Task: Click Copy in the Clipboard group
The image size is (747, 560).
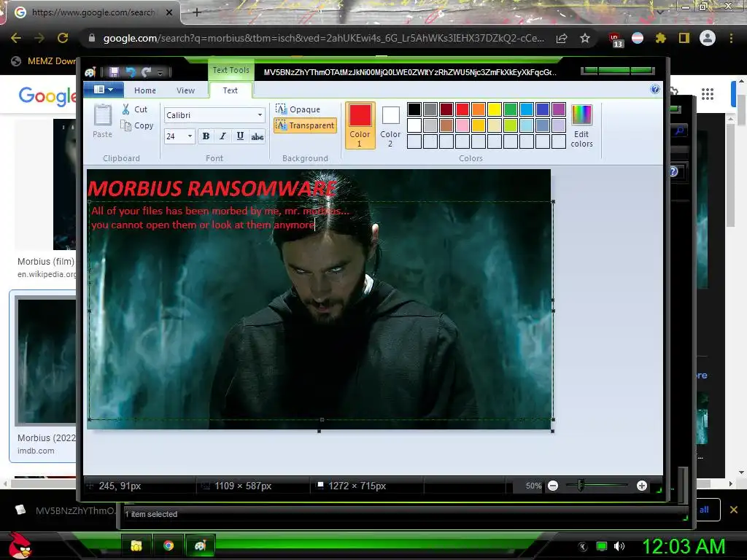Action: (x=137, y=125)
